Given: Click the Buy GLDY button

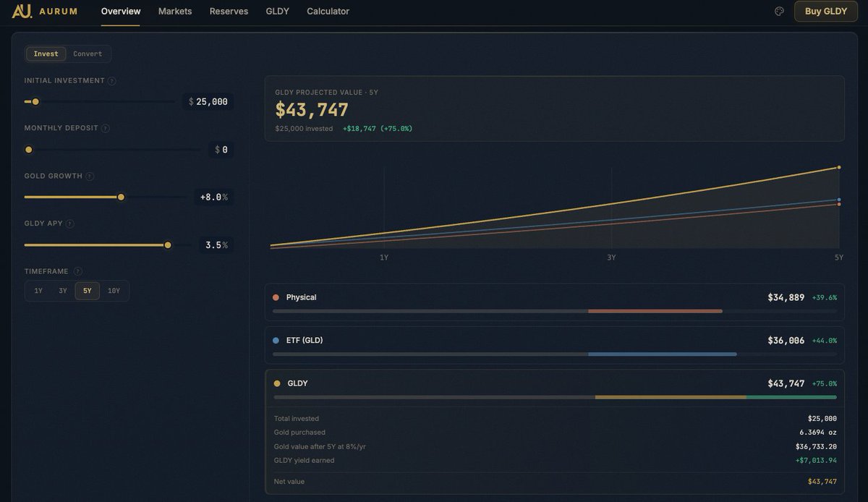Looking at the screenshot, I should click(826, 11).
